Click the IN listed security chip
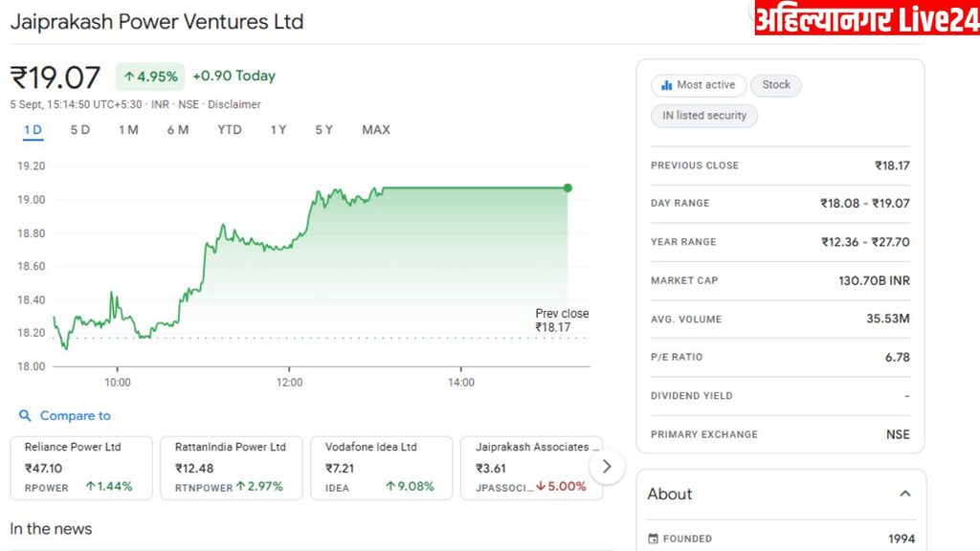980x551 pixels. click(x=704, y=116)
